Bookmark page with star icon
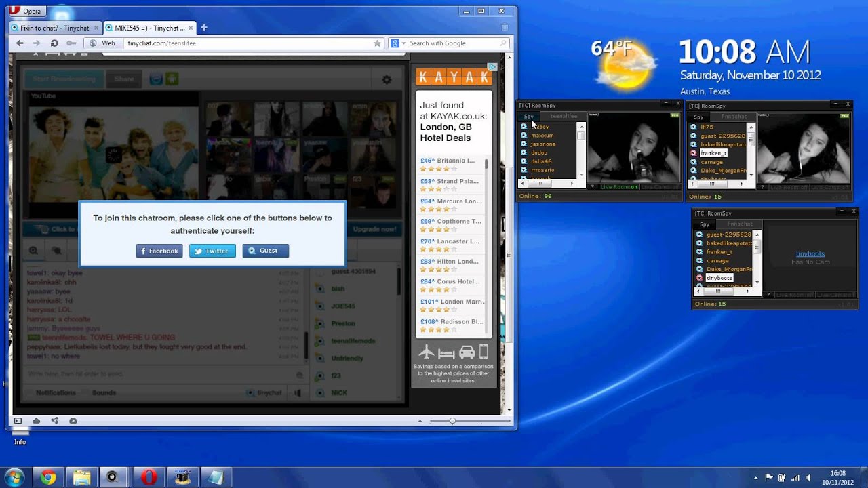Screen dimensions: 868x488 pyautogui.click(x=377, y=43)
